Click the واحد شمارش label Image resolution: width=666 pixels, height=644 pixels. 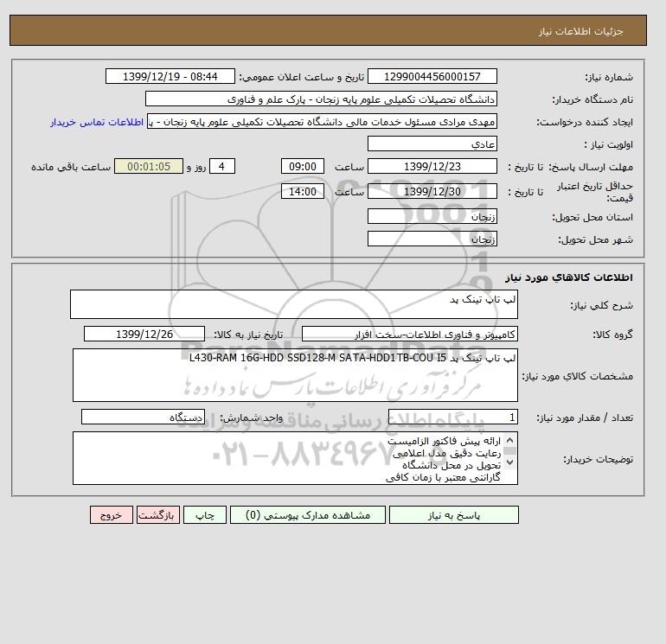click(251, 418)
